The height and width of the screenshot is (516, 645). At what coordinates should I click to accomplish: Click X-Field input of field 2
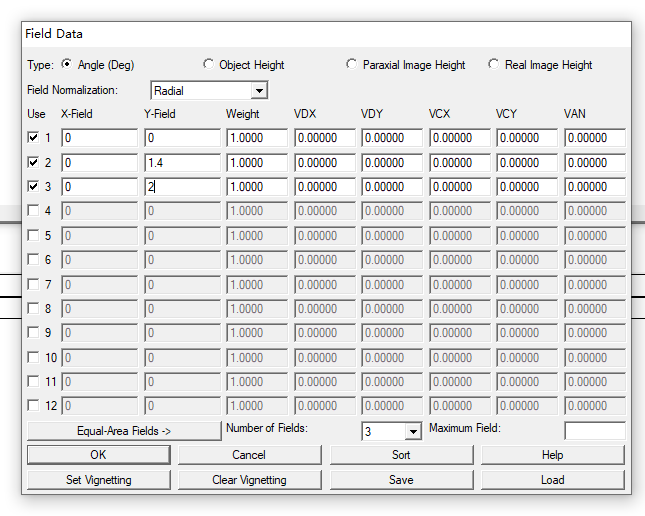[x=100, y=163]
